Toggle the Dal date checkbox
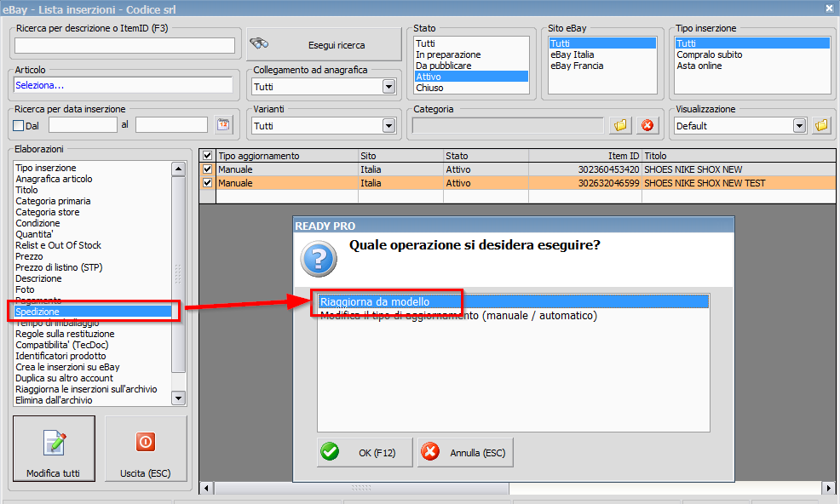This screenshot has height=504, width=840. [x=18, y=126]
